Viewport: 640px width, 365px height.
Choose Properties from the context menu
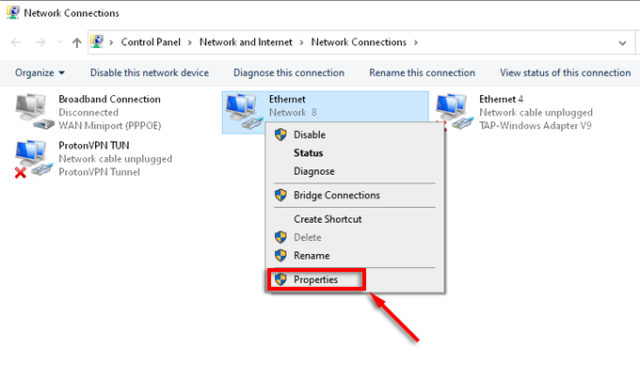click(316, 280)
